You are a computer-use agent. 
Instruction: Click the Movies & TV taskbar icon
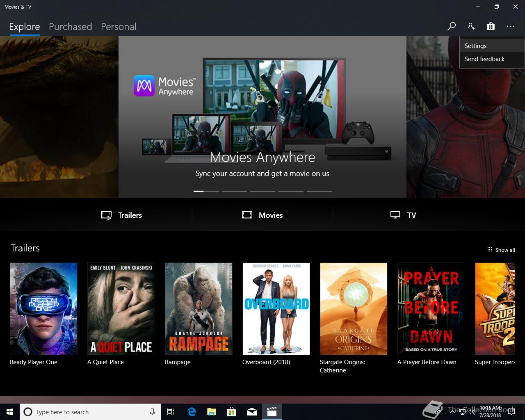tap(272, 412)
